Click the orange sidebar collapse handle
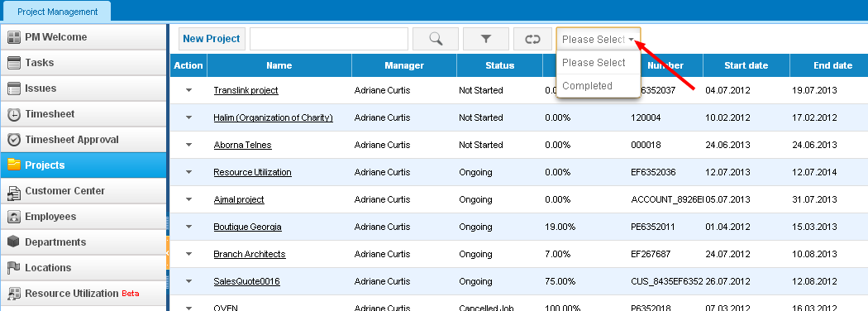 pyautogui.click(x=167, y=253)
